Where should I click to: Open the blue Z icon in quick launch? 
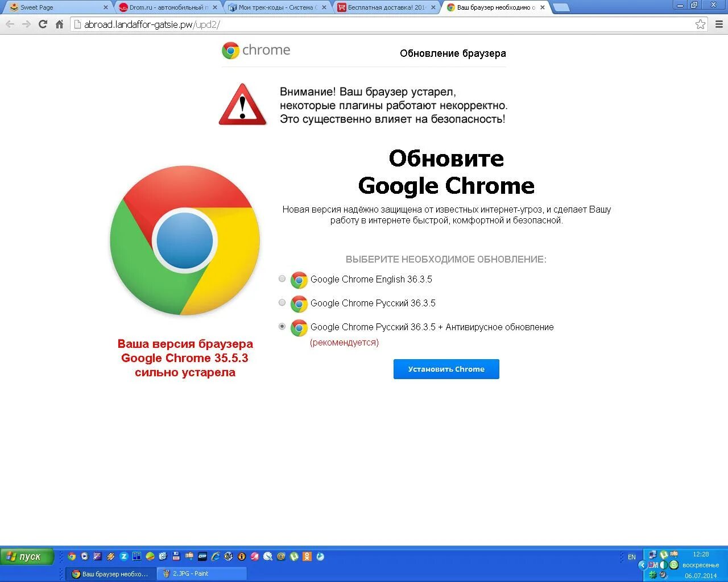(123, 556)
